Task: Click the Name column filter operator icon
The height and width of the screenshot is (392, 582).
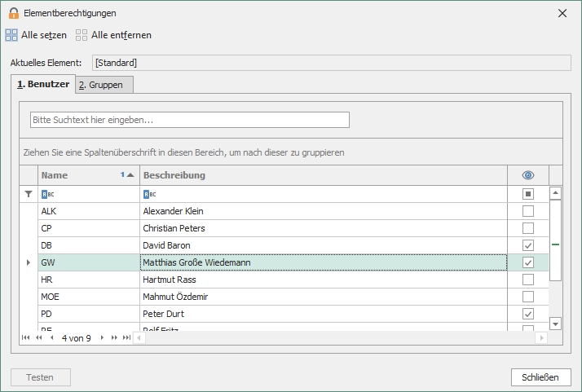Action: (46, 194)
